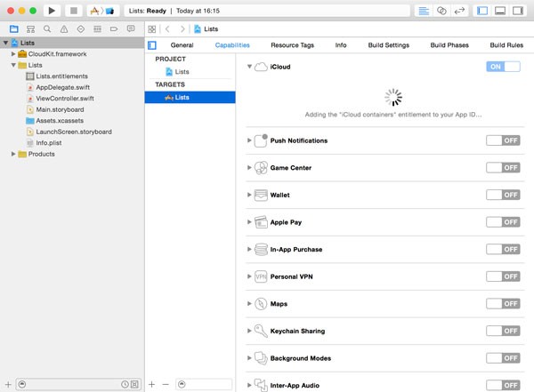Switch to the Build Rules tab
534x392 pixels.
[506, 45]
